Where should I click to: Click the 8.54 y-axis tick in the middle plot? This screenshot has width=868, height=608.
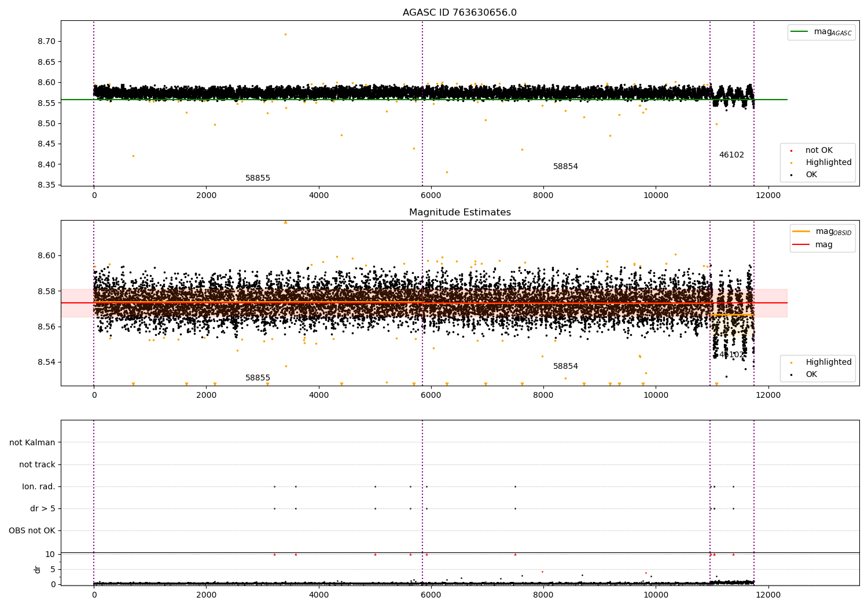coord(47,362)
